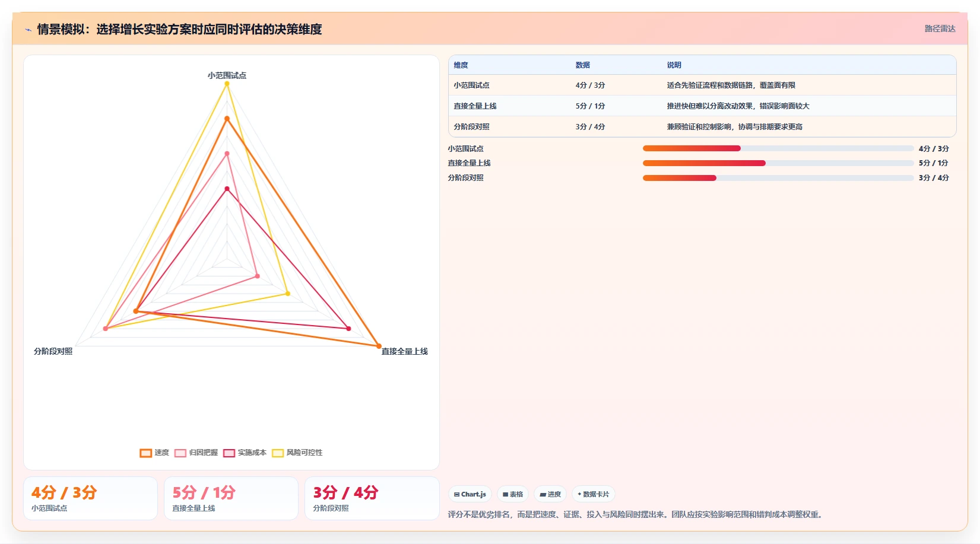Click the 5分 / 1分 label beside second progress bar

(x=934, y=163)
